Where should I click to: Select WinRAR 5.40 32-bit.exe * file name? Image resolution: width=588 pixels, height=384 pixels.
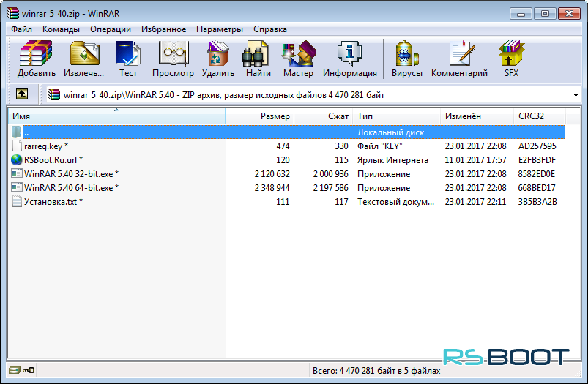(71, 174)
